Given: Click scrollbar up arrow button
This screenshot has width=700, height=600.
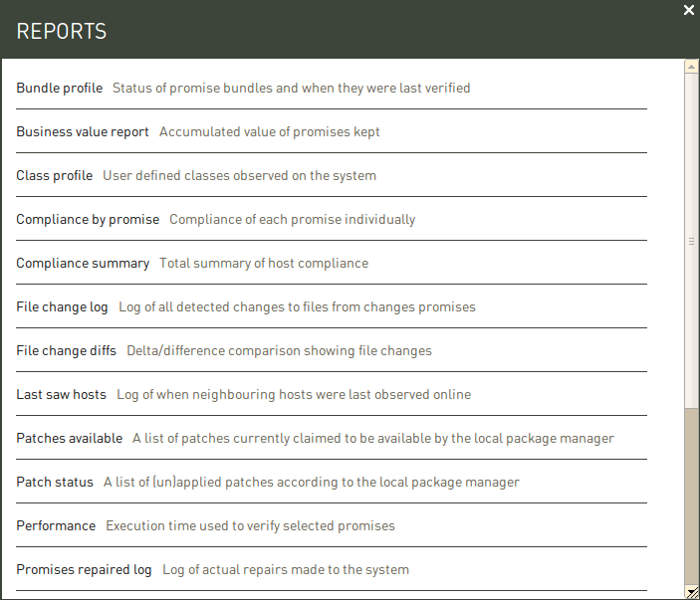Looking at the screenshot, I should [691, 67].
